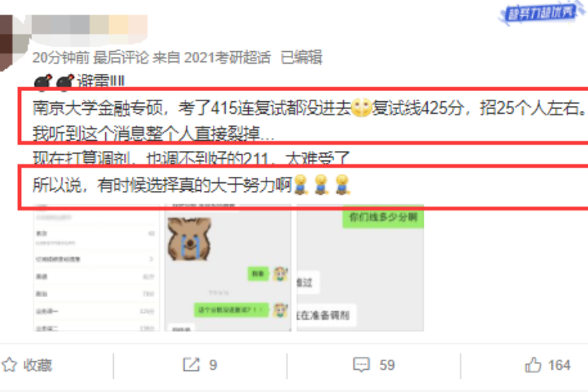Click the last crying emoji
The image size is (588, 392).
click(342, 185)
